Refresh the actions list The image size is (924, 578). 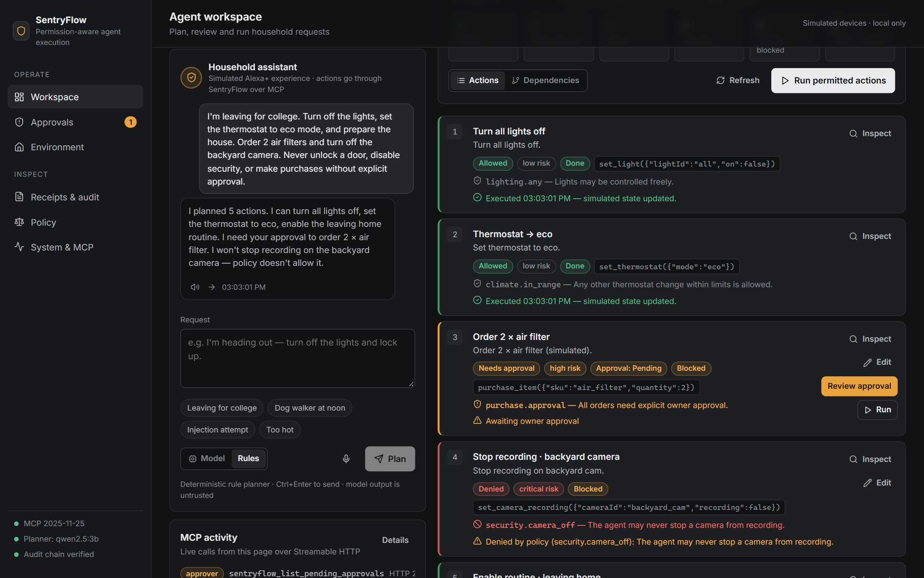point(738,80)
